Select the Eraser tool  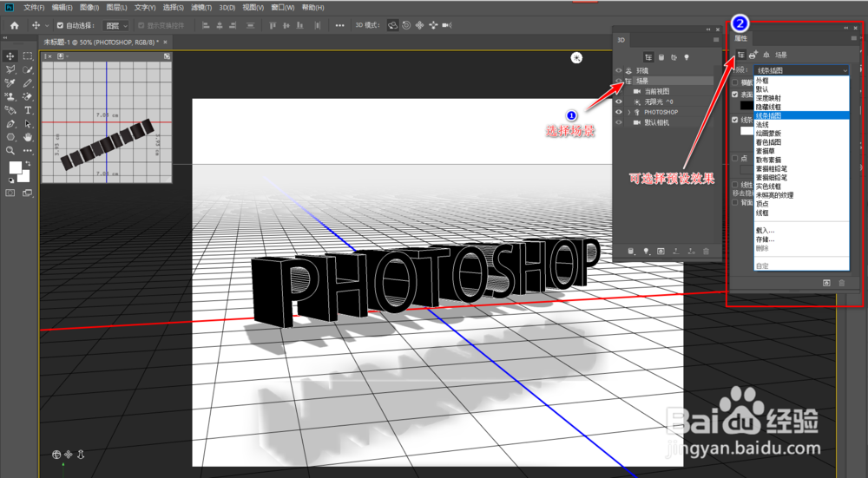[28, 96]
